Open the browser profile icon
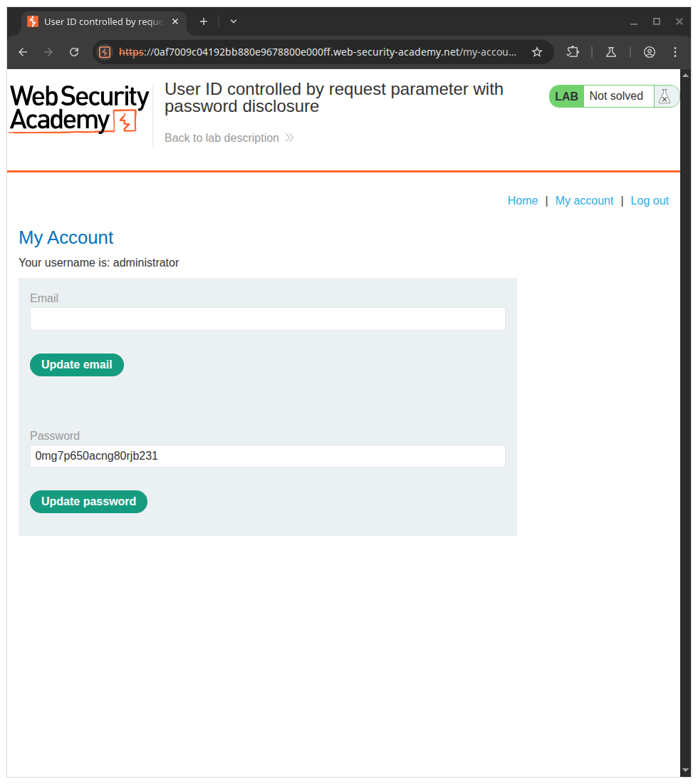The width and height of the screenshot is (698, 784). pyautogui.click(x=649, y=52)
